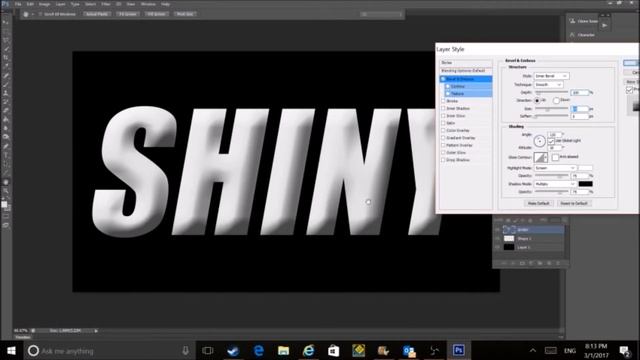Toggle the Contour checkbox under Bevel & Emboss

coord(448,86)
